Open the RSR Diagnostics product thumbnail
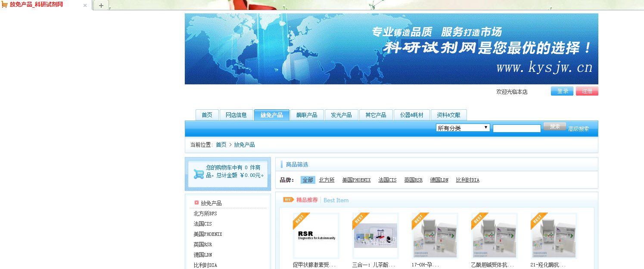 tap(316, 236)
